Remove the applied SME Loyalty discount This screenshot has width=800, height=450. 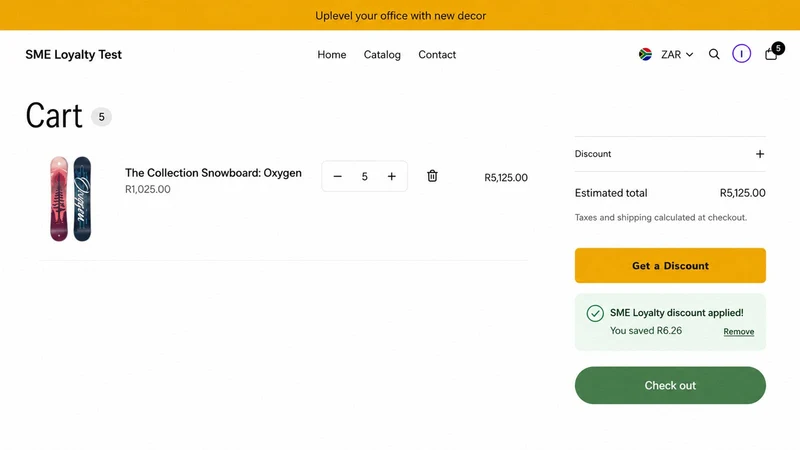coord(738,332)
